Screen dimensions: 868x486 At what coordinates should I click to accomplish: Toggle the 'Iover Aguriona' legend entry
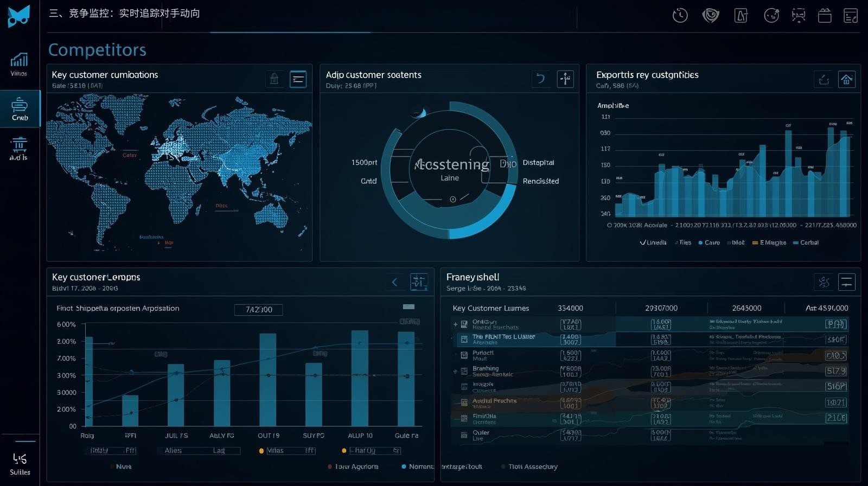pos(353,466)
